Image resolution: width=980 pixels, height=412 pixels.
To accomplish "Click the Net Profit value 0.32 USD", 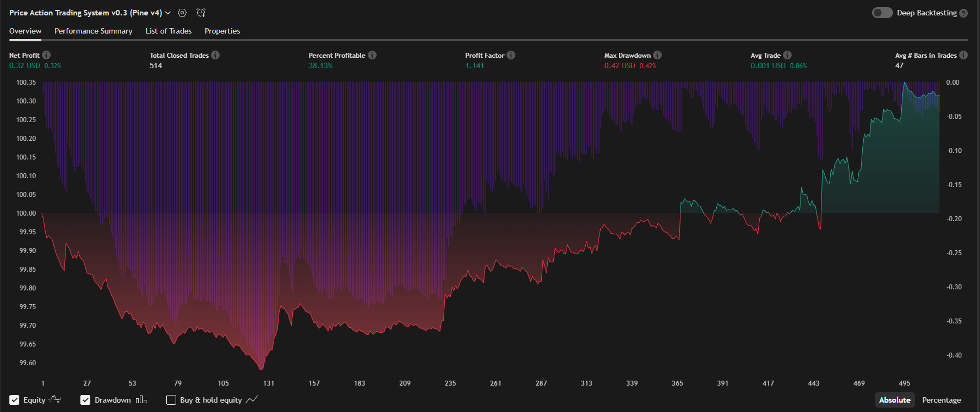I will pyautogui.click(x=25, y=65).
